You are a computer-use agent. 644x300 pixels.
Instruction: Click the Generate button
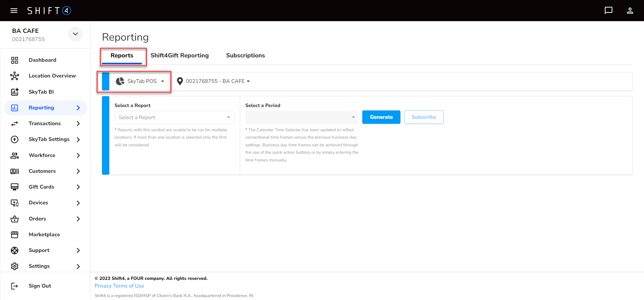381,117
